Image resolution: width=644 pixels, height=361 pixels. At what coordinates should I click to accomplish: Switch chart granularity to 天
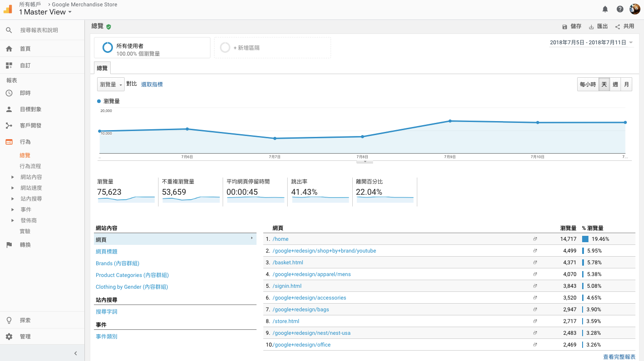604,84
